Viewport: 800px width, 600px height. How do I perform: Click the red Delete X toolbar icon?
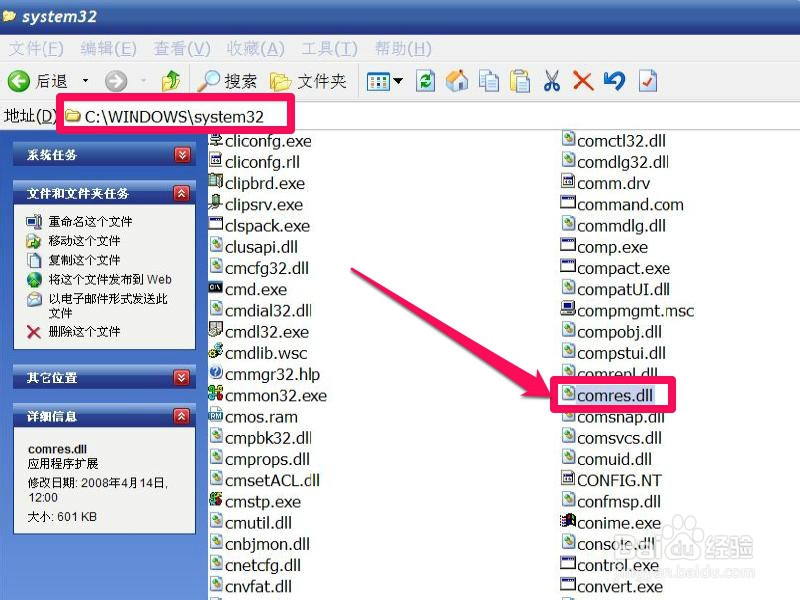(x=583, y=81)
